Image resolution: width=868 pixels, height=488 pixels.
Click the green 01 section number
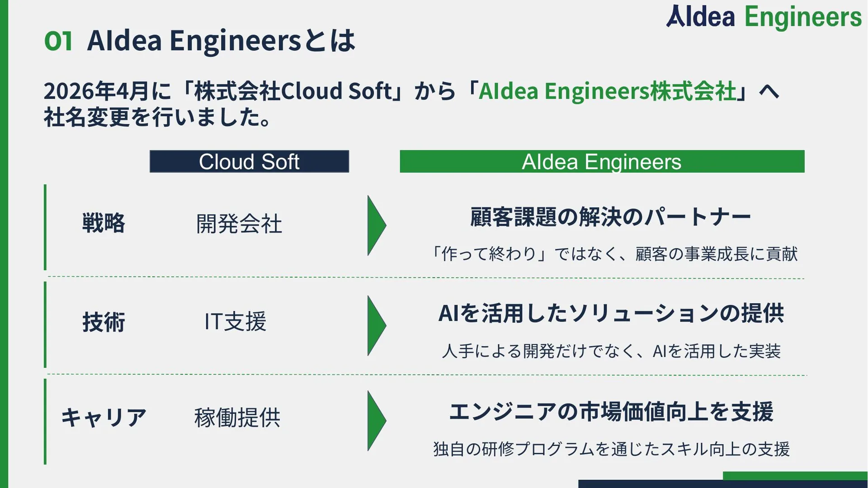click(x=58, y=41)
